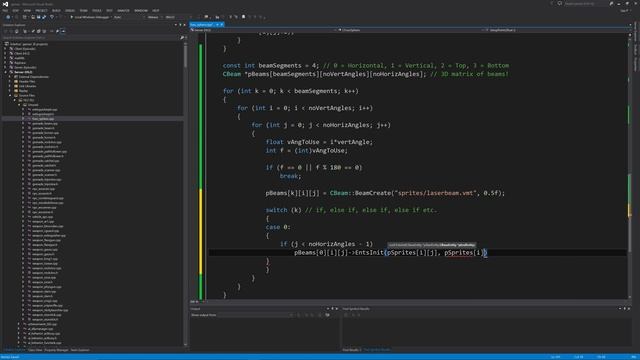Toggle Preview Selected Items in Solution Explorer
This screenshot has width=640, height=360.
63,31
